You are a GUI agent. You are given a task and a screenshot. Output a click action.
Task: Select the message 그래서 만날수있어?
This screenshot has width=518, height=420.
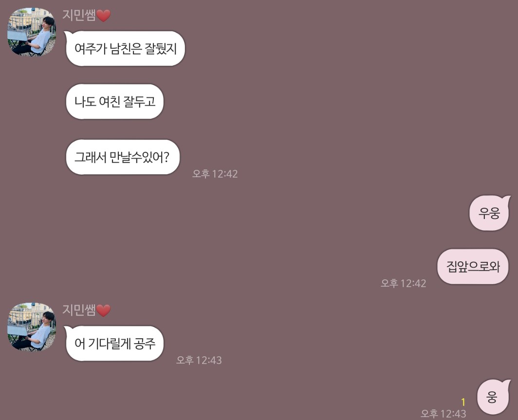pos(123,157)
